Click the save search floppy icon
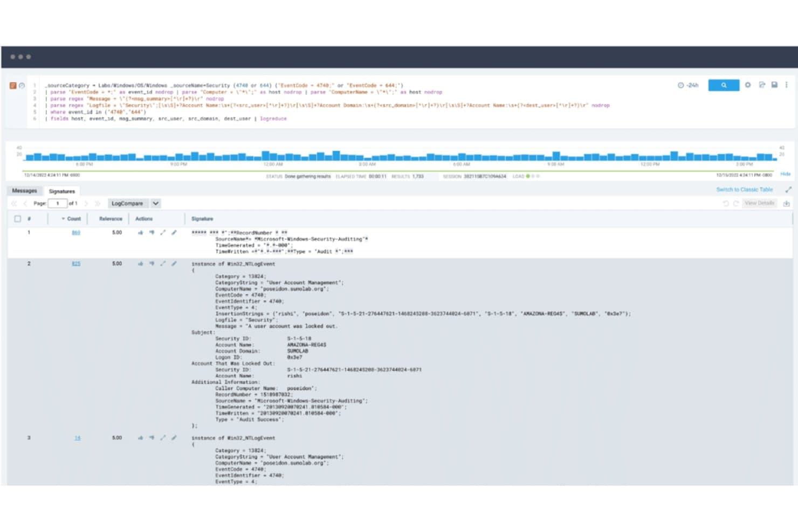 (x=774, y=85)
